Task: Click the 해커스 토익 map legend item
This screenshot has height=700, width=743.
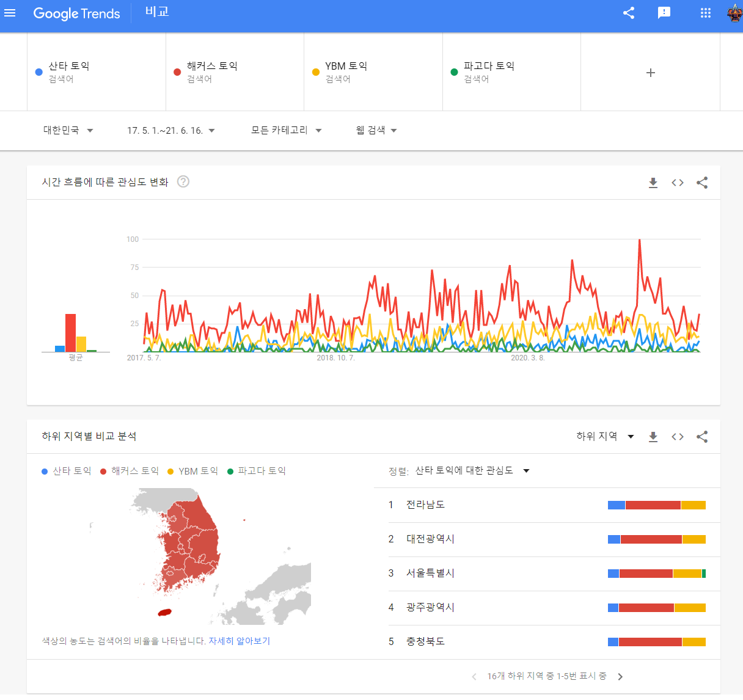Action: coord(130,471)
